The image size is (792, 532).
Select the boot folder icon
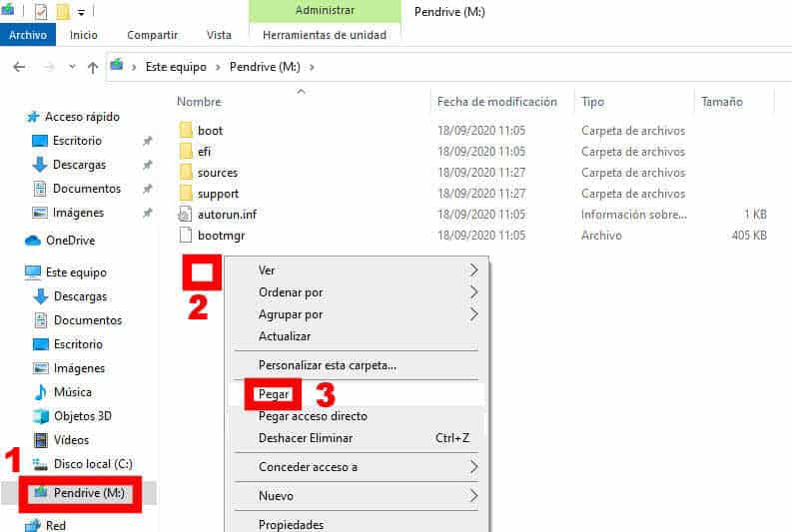coord(185,131)
